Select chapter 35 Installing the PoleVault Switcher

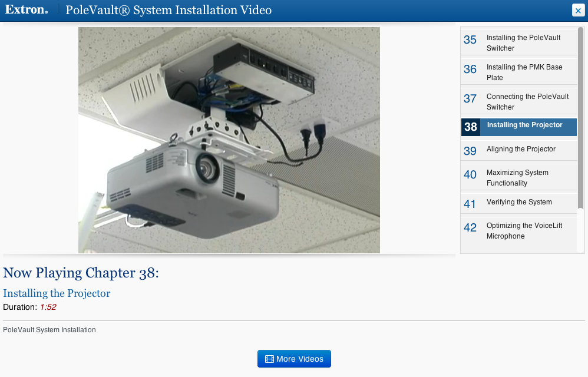pyautogui.click(x=518, y=43)
